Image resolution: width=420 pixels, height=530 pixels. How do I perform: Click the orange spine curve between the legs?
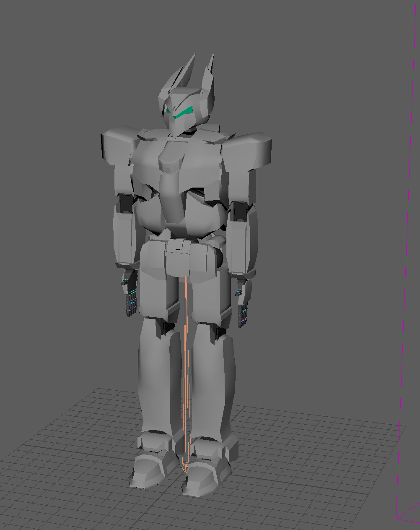[186, 357]
